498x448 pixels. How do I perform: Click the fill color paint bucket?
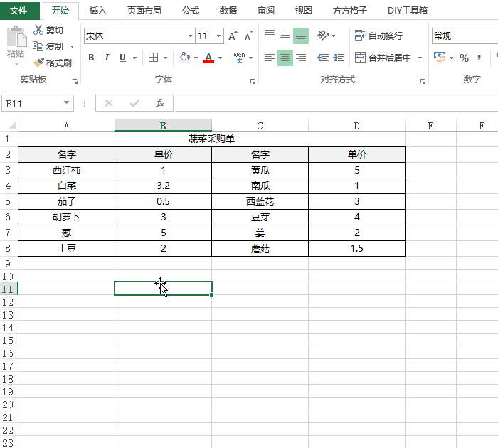(x=184, y=58)
